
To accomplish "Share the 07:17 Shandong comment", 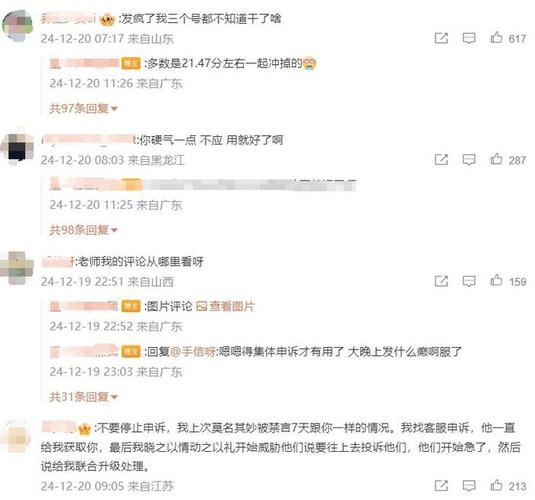I will pos(441,38).
